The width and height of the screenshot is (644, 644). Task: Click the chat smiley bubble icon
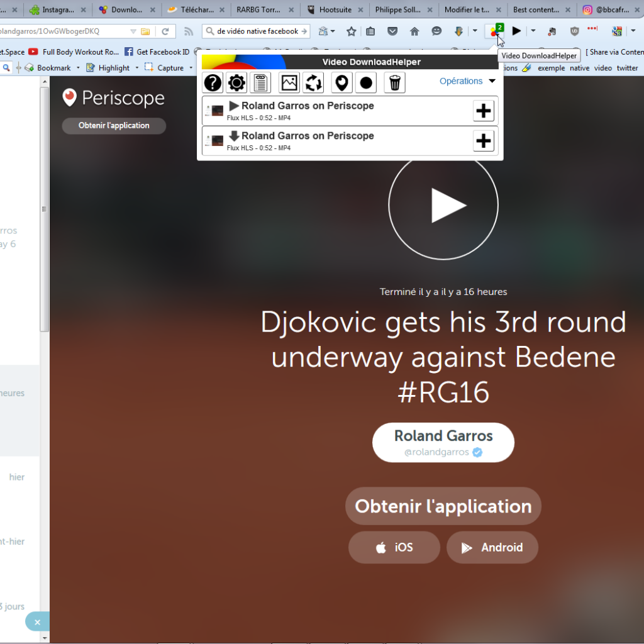pos(436,31)
